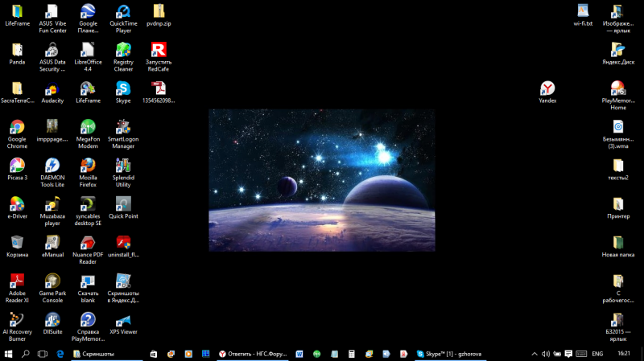Open the Yandex browser shortcut
The width and height of the screenshot is (644, 361).
click(x=547, y=88)
